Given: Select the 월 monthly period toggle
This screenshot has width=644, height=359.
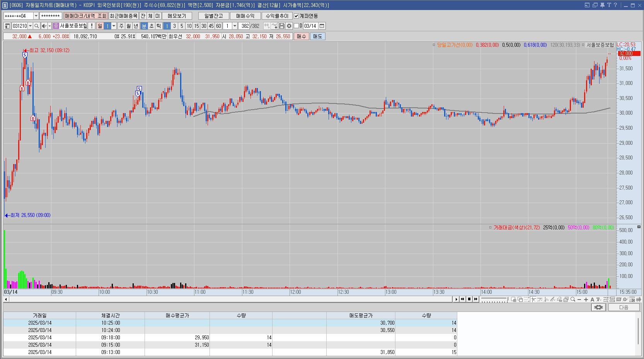Looking at the screenshot, I should pyautogui.click(x=128, y=26).
